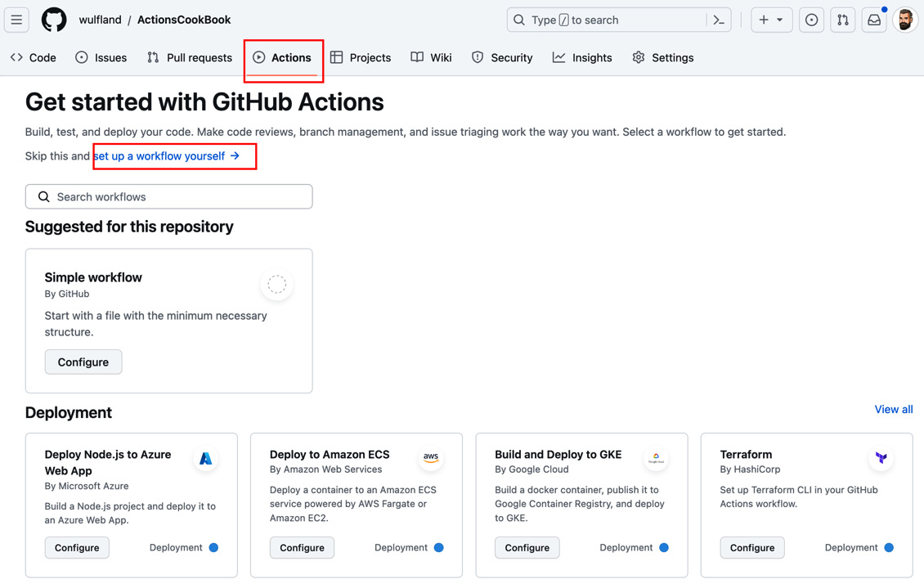Click the AWS logo on ECS card

point(431,458)
